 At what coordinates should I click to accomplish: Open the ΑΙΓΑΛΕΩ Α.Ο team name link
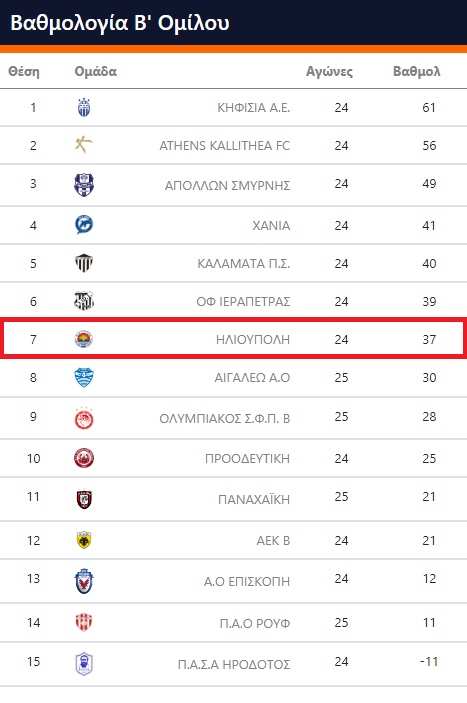(x=252, y=378)
